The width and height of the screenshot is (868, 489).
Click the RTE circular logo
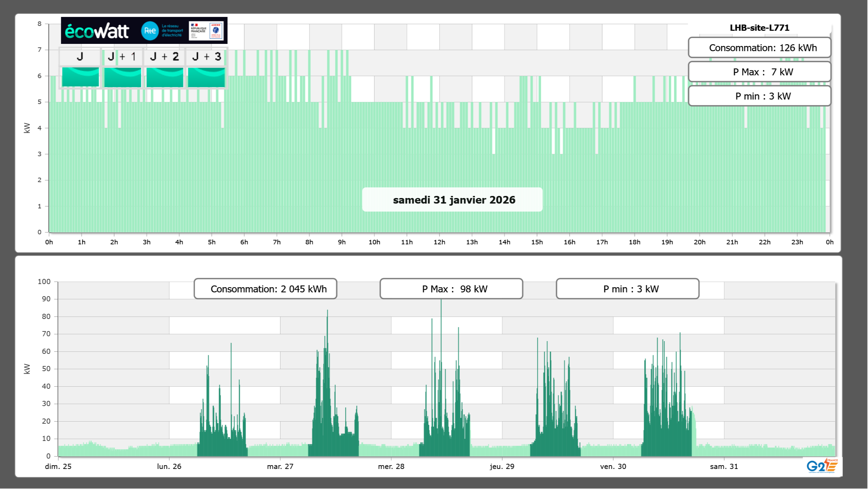point(150,31)
